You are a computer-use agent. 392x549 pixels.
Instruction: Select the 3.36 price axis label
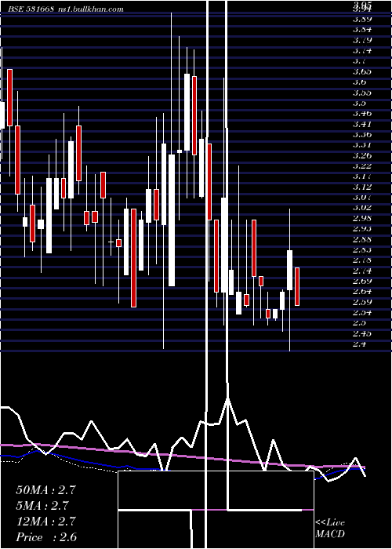pos(362,134)
